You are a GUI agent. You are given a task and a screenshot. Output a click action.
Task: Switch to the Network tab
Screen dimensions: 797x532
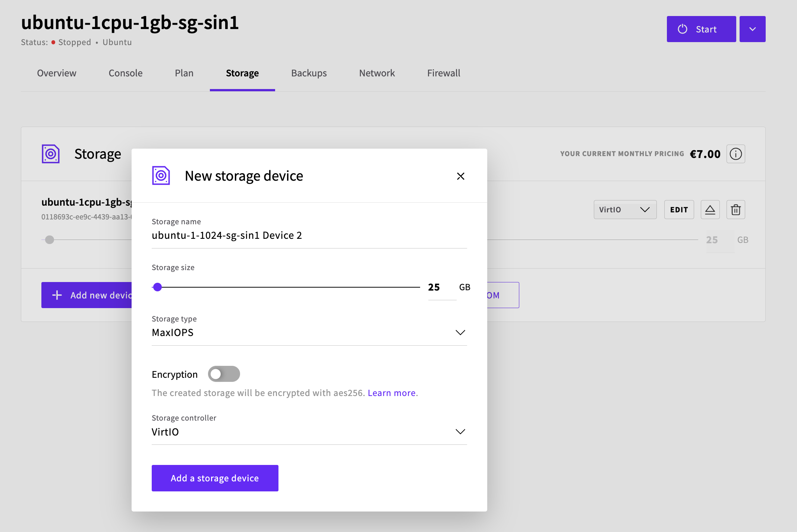click(377, 73)
